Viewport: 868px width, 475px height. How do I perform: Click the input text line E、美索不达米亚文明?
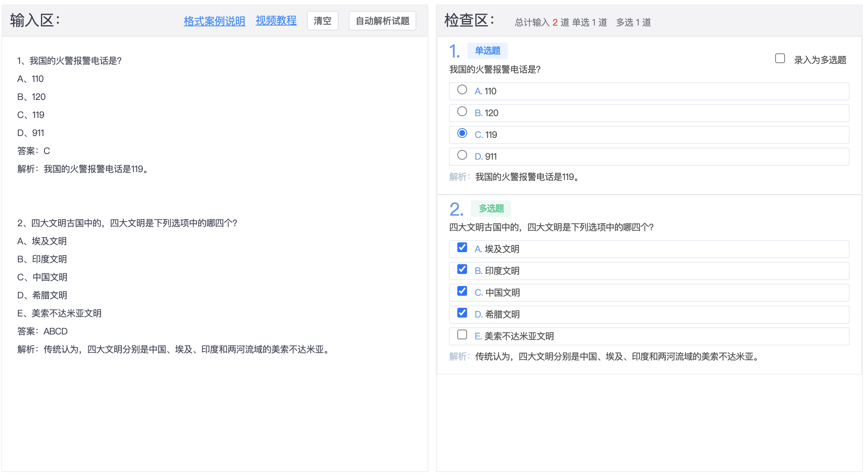pos(59,313)
